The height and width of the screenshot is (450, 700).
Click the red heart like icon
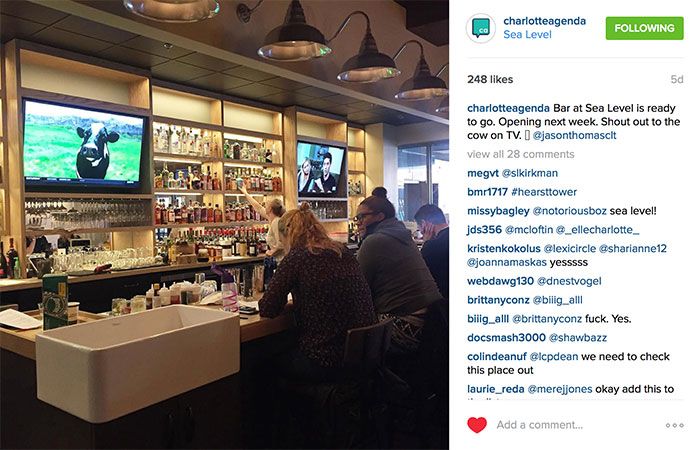[477, 425]
